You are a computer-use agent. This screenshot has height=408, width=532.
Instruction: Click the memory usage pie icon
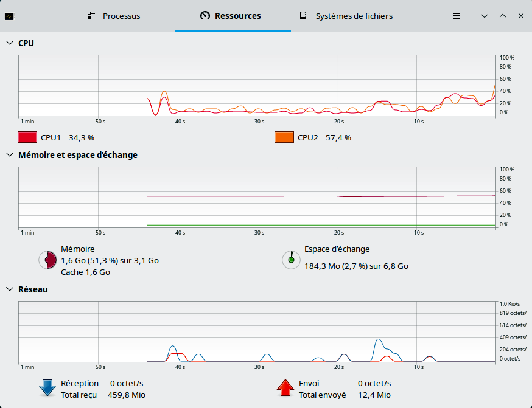tap(47, 260)
